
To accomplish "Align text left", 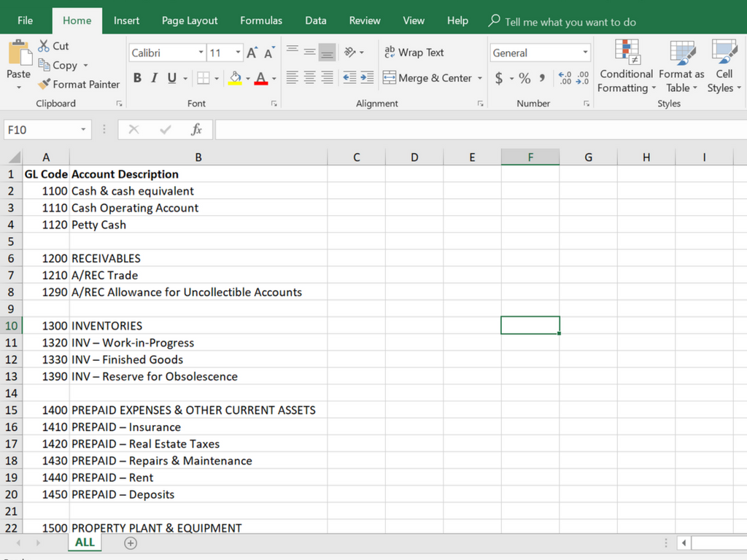I will pos(292,77).
